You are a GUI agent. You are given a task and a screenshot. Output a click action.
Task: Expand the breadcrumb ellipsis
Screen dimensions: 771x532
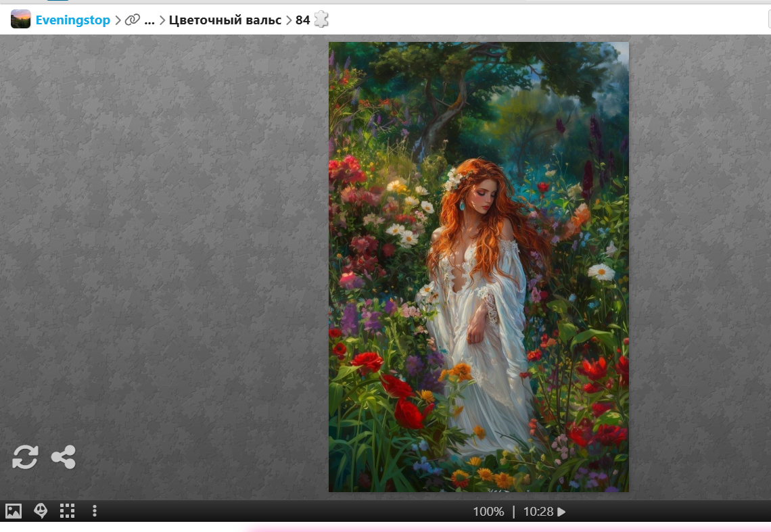[x=149, y=20]
